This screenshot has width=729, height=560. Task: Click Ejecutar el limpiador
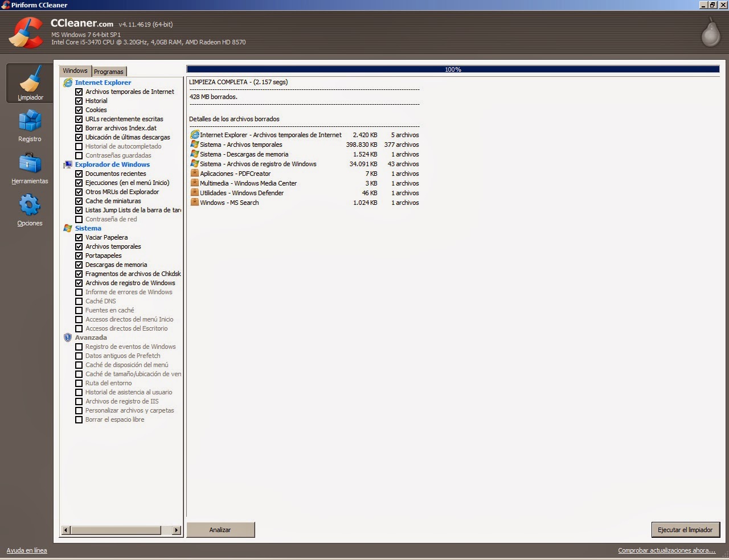686,530
